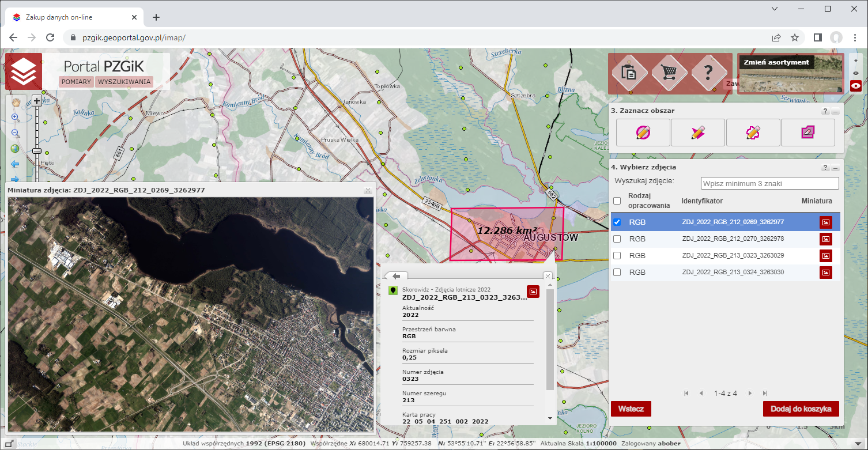Select the circle area drawing tool
868x450 pixels.
643,133
